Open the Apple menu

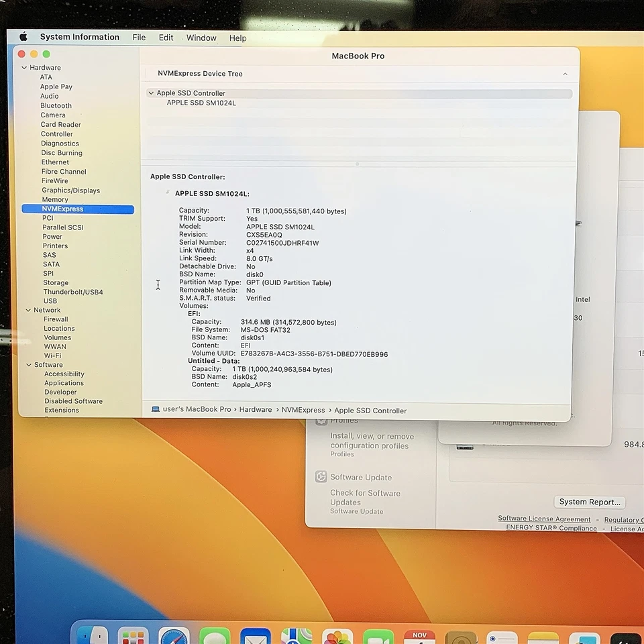(23, 37)
